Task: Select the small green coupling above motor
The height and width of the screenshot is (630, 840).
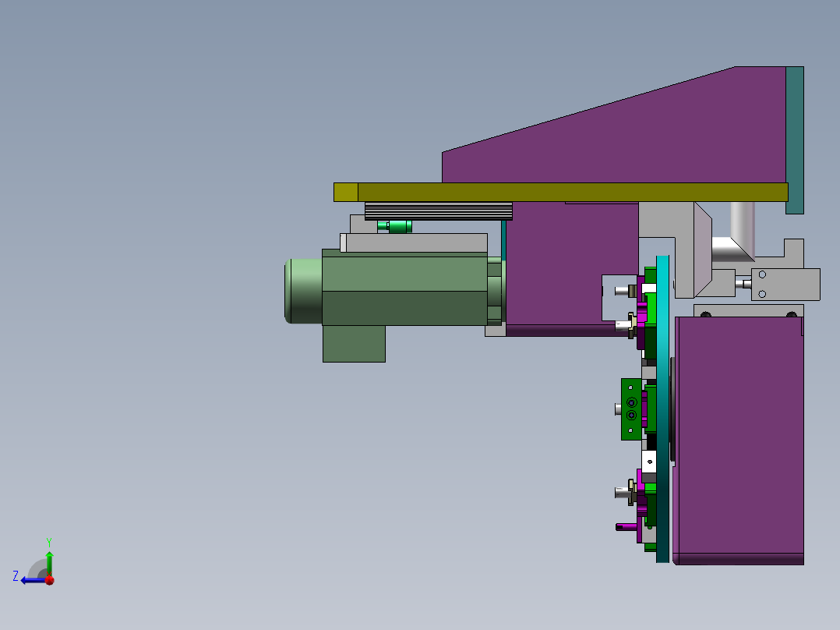Action: (x=395, y=226)
